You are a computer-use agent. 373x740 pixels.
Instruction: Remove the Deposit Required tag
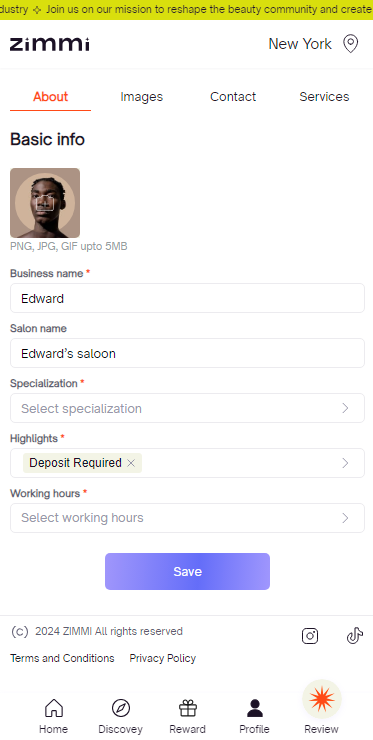(131, 463)
